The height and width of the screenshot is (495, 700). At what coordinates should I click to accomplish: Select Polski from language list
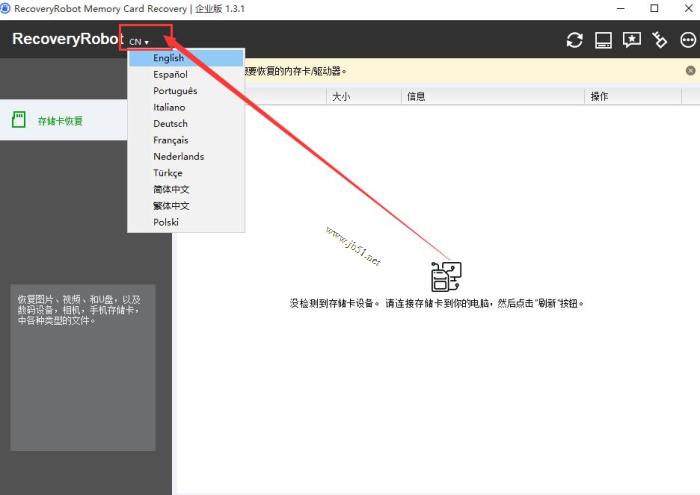coord(186,222)
